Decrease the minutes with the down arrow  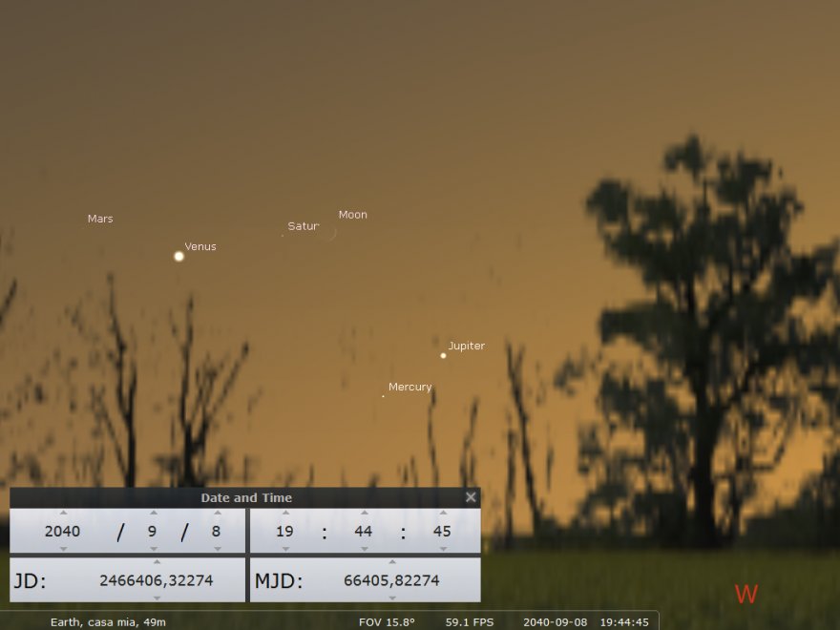(x=363, y=549)
